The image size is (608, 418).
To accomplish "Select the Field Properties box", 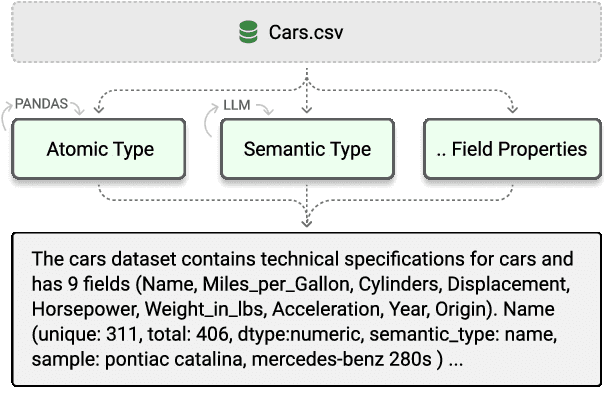I will point(511,150).
